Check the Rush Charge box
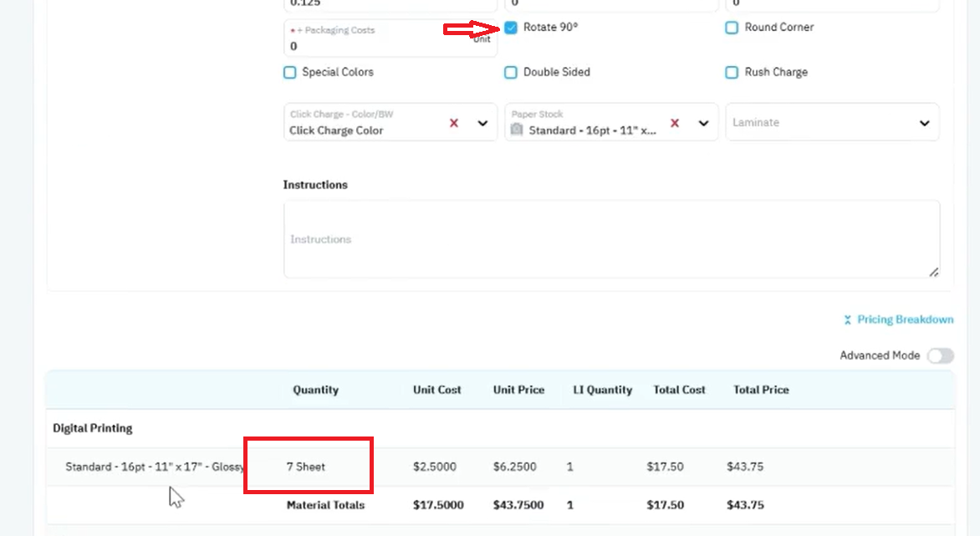Viewport: 980px width, 536px height. 732,73
